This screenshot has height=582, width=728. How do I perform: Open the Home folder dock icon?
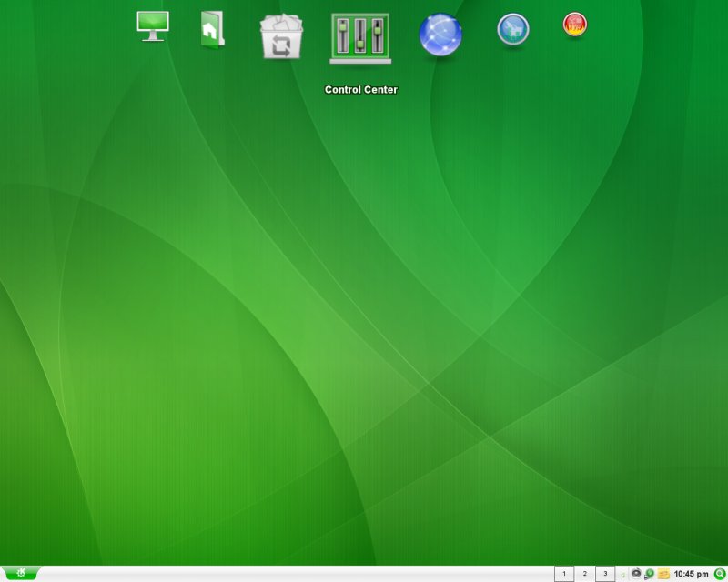click(x=212, y=29)
